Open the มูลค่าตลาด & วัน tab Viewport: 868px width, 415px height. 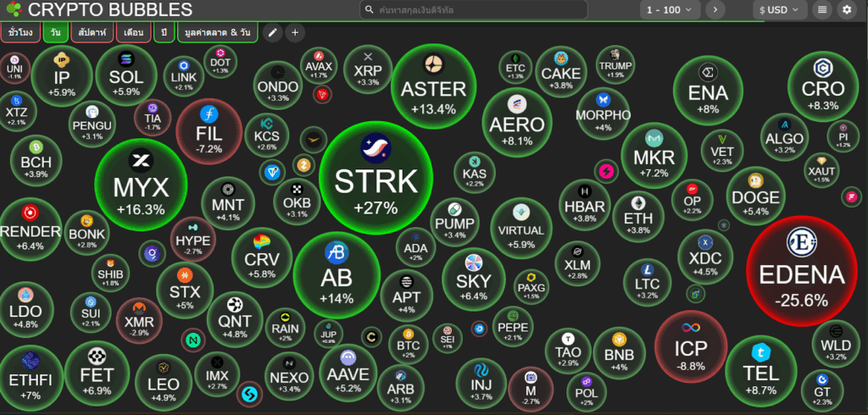217,32
